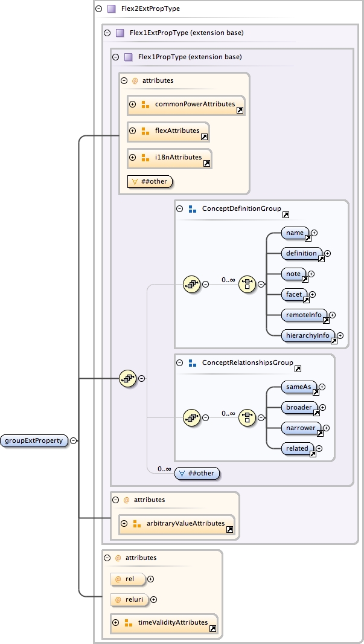Click the link arrow icon on arbitraryValueAttributes
This screenshot has height=644, width=364.
click(229, 530)
